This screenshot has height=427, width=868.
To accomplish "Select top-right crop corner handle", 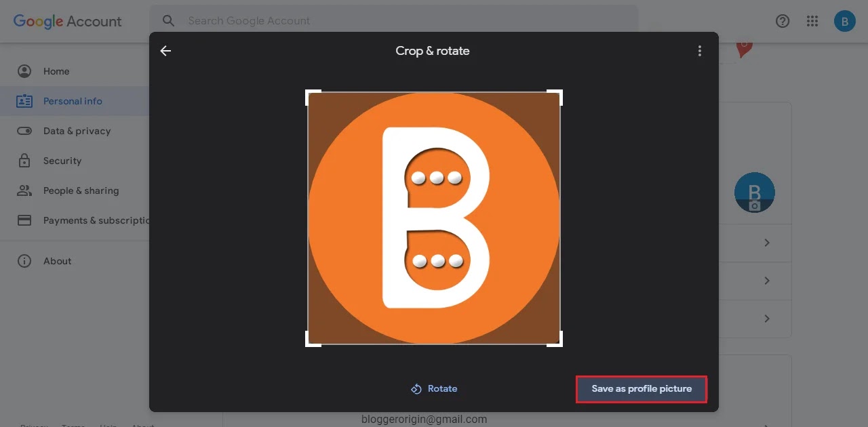I will coord(555,97).
